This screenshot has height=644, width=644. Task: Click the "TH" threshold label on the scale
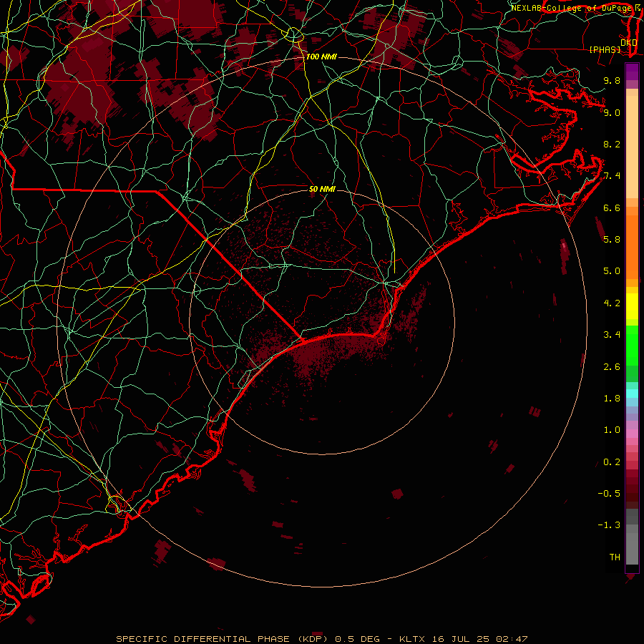click(x=615, y=557)
